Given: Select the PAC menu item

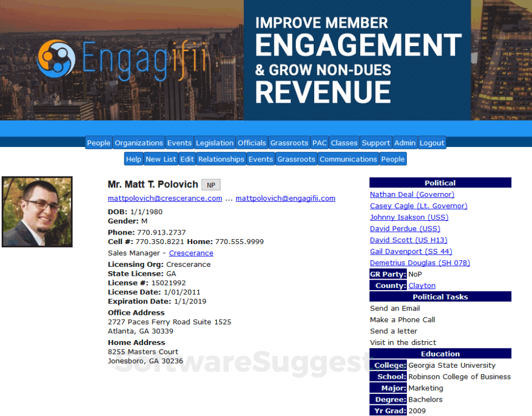Looking at the screenshot, I should coord(319,143).
